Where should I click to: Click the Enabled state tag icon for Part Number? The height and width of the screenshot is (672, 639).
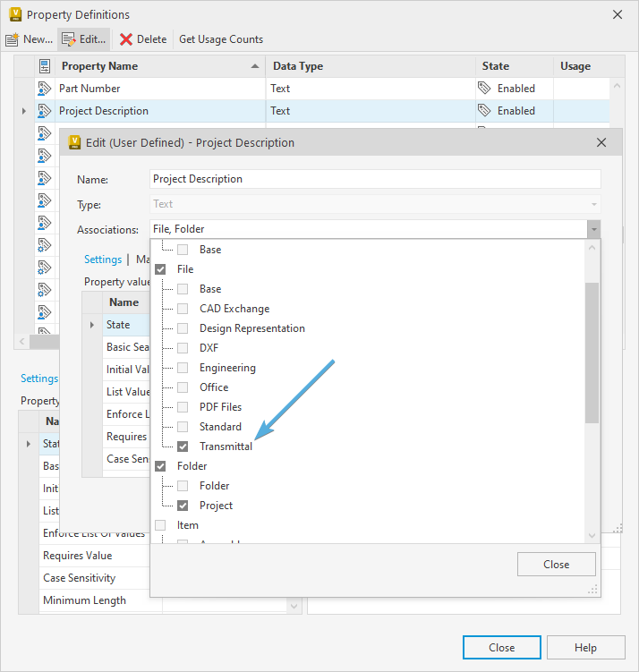(x=484, y=88)
